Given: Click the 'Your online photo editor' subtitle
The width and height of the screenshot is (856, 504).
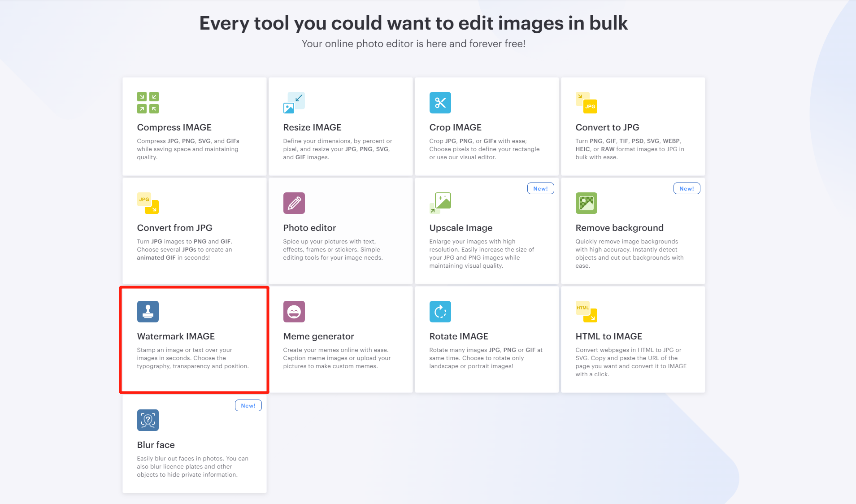Looking at the screenshot, I should pyautogui.click(x=413, y=43).
